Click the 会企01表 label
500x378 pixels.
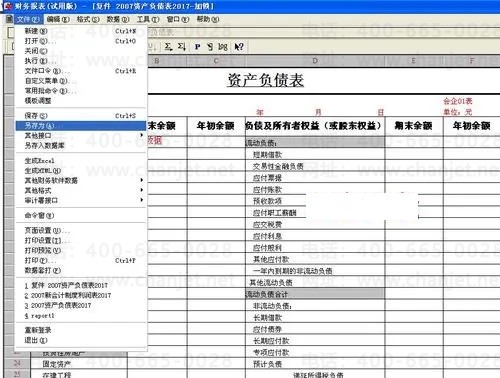pyautogui.click(x=458, y=101)
